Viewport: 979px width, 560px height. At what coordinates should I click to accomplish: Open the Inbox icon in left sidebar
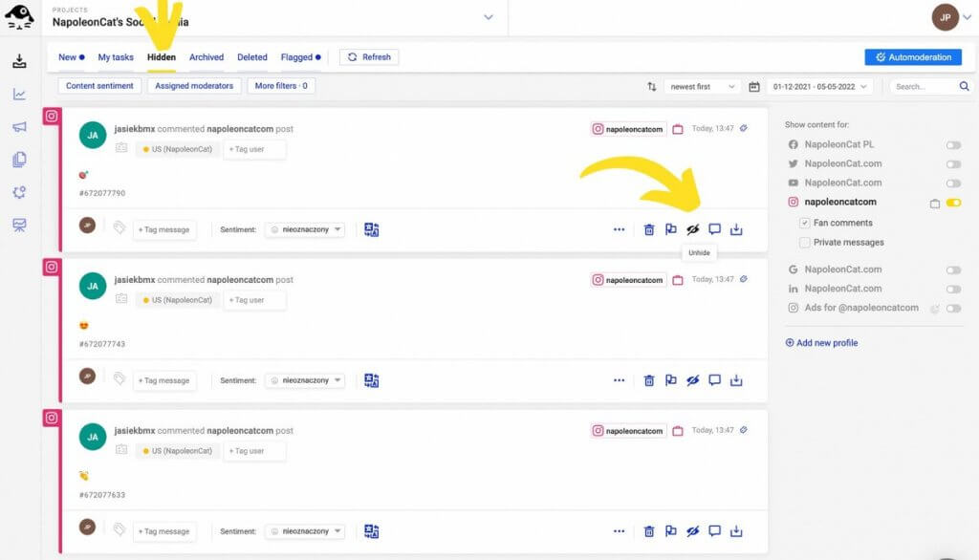coord(19,60)
